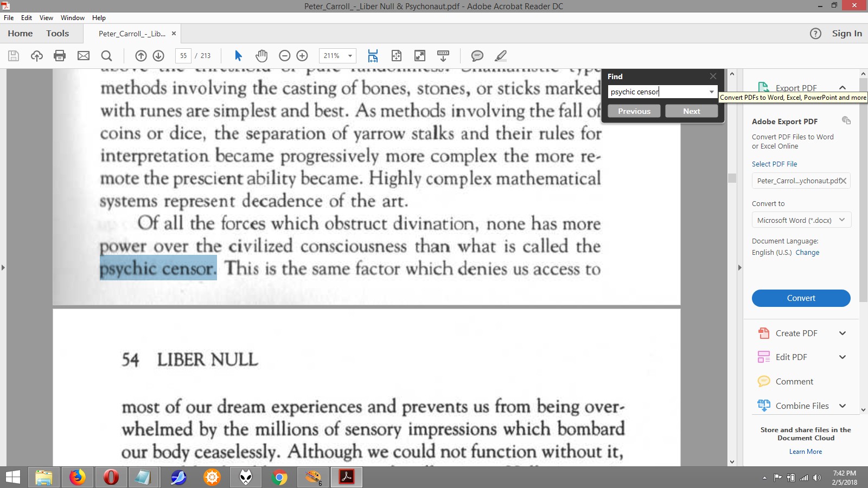
Task: Click the page number field
Action: [x=183, y=56]
